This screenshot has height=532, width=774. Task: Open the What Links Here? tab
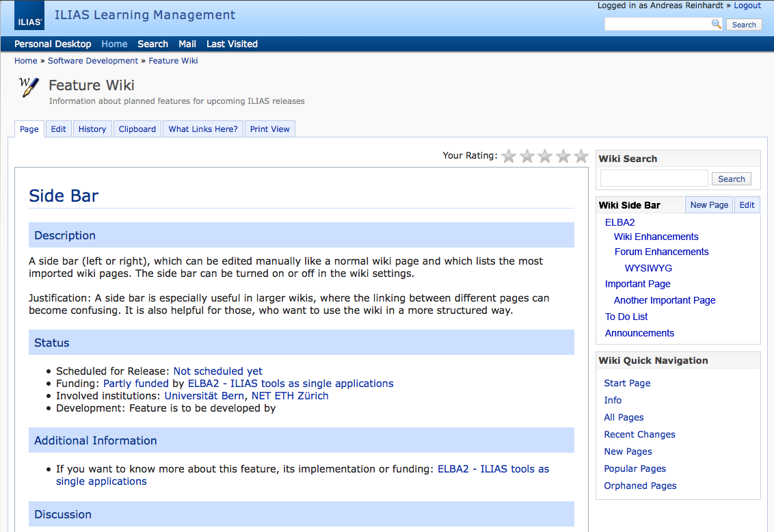[202, 129]
